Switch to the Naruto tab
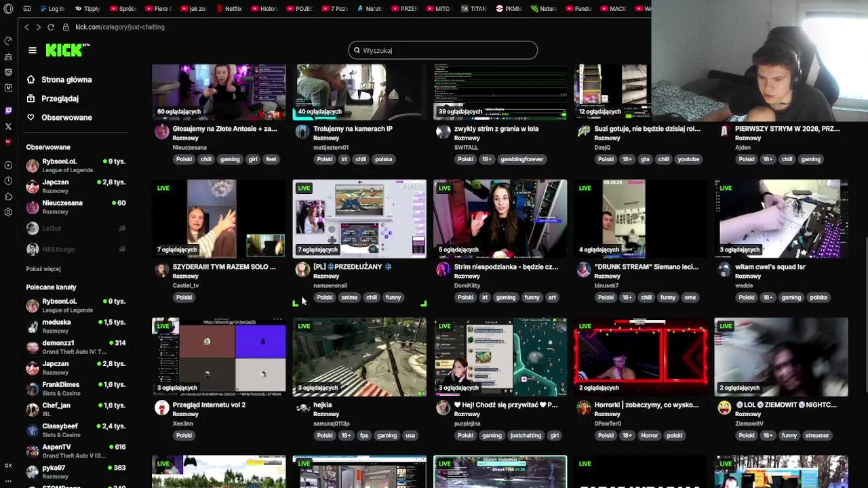Image resolution: width=868 pixels, height=488 pixels. tap(370, 9)
